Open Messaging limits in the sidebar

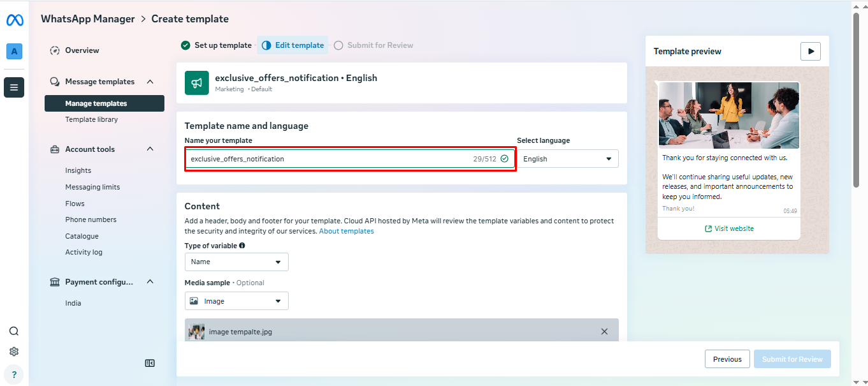(x=92, y=187)
